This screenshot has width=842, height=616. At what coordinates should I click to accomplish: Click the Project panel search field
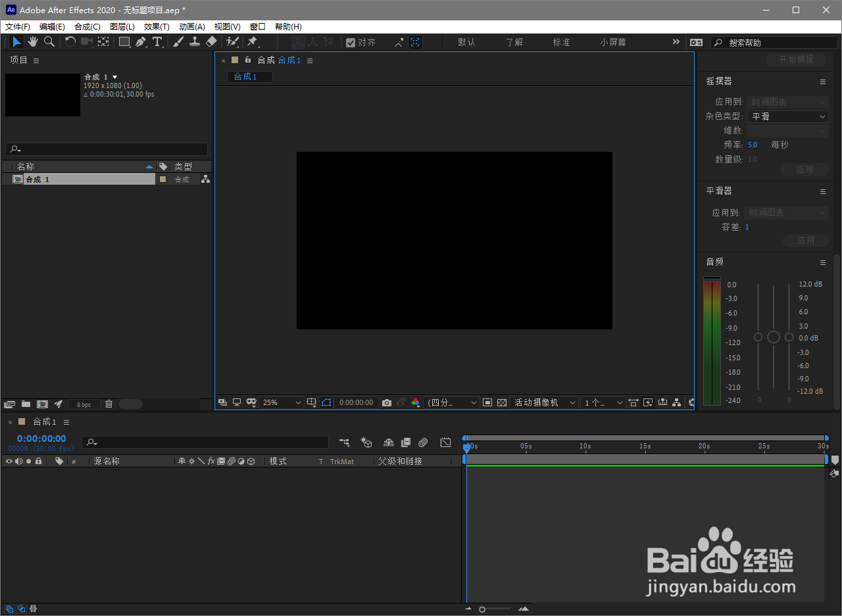[107, 149]
